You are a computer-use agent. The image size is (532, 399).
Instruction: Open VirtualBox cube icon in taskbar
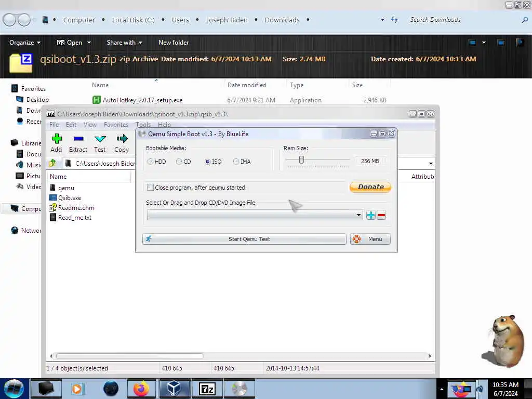(x=174, y=389)
